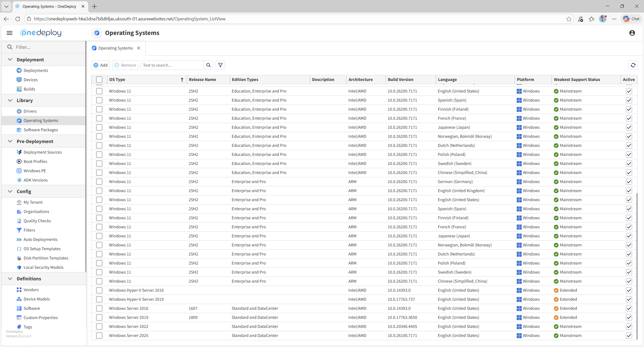Screen dimensions: 644x347
Task: Add browser page to favorites star
Action: pyautogui.click(x=569, y=19)
